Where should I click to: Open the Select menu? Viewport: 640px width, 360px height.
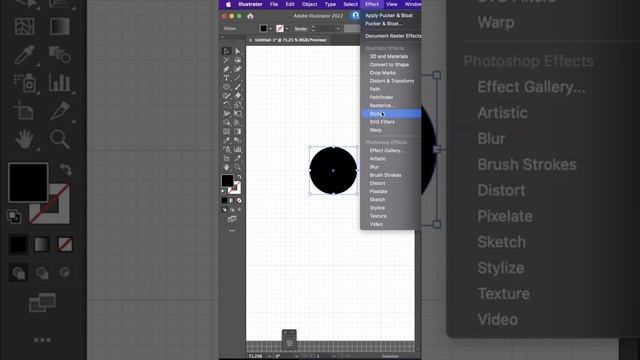pyautogui.click(x=350, y=4)
